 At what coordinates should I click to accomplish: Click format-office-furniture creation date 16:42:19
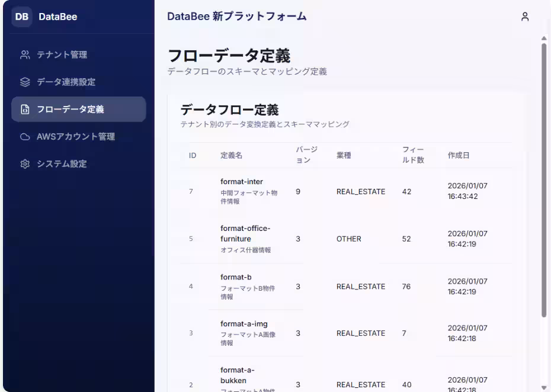click(467, 239)
